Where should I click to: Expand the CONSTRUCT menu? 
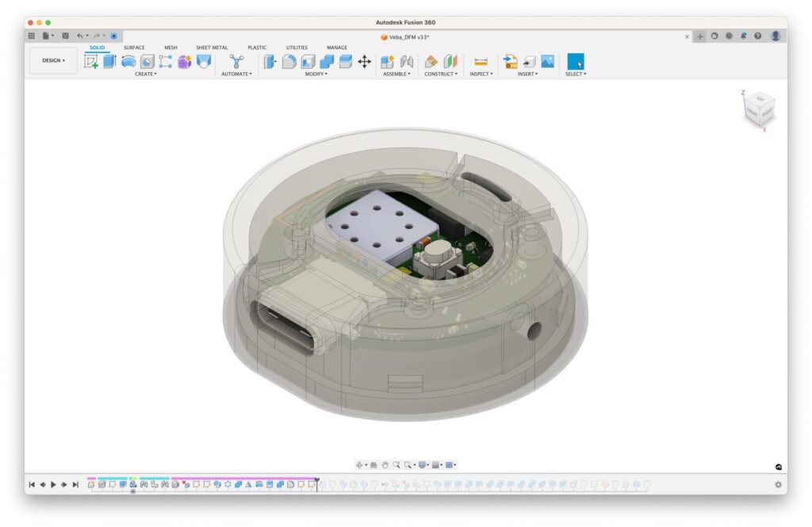coord(441,74)
